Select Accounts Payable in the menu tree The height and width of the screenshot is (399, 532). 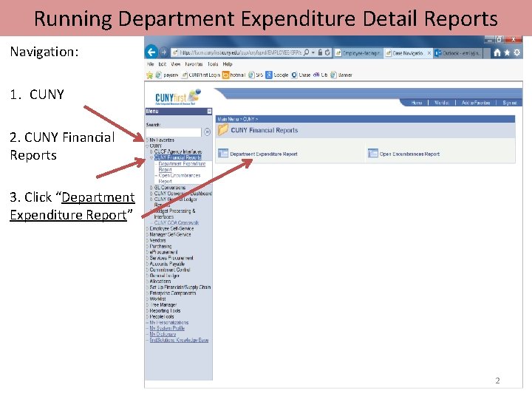167,264
